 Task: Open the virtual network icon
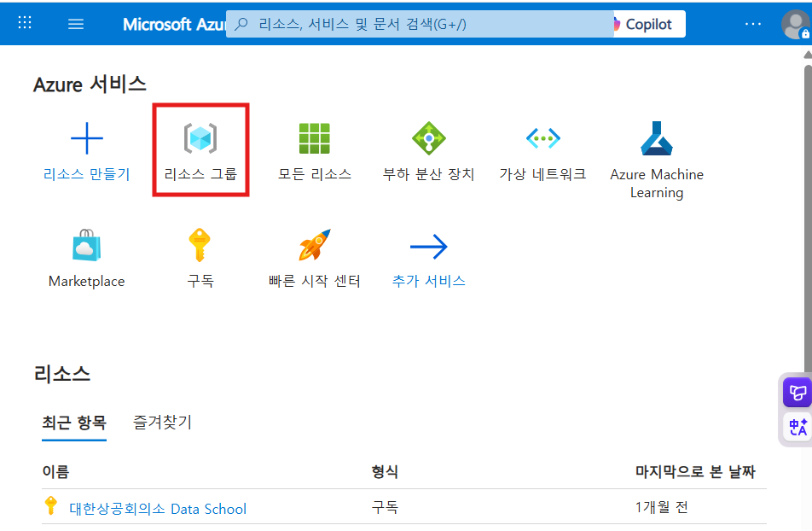tap(542, 138)
